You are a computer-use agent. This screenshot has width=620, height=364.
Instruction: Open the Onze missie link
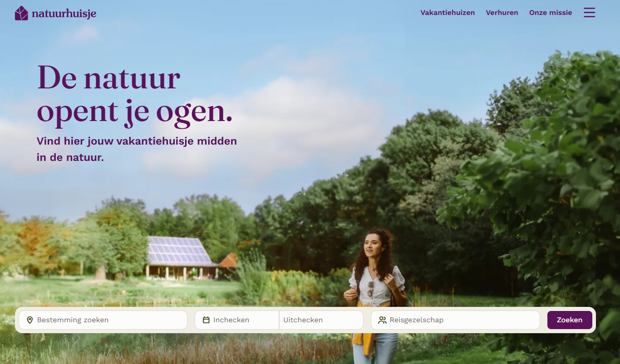(551, 13)
